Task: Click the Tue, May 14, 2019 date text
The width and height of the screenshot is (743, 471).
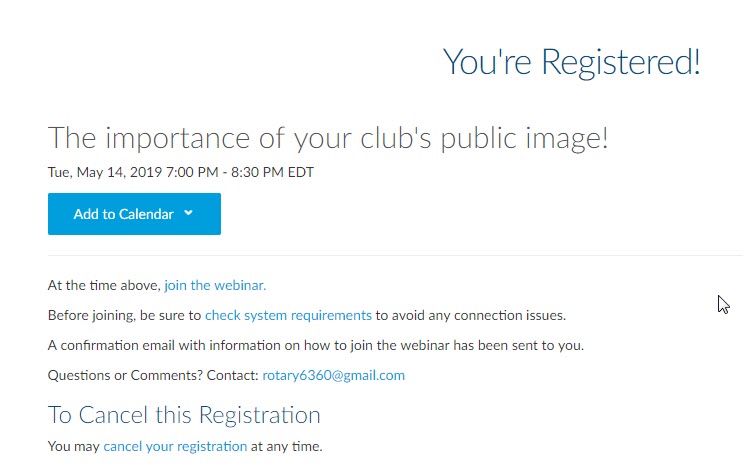Action: pos(105,172)
